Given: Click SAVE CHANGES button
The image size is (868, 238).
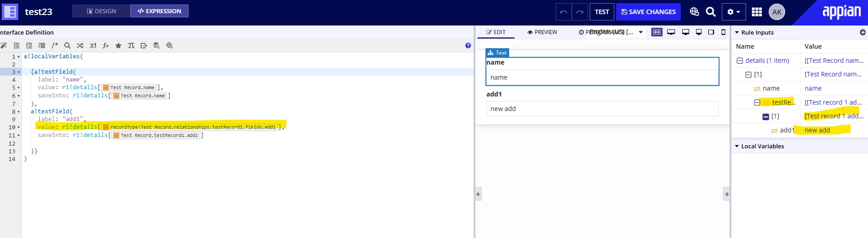Looking at the screenshot, I should pos(648,12).
